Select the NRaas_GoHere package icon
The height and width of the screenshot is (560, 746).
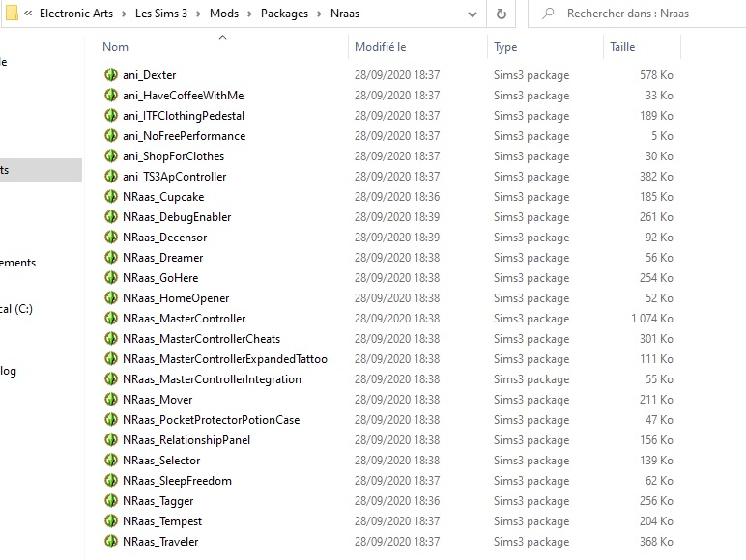pyautogui.click(x=111, y=278)
